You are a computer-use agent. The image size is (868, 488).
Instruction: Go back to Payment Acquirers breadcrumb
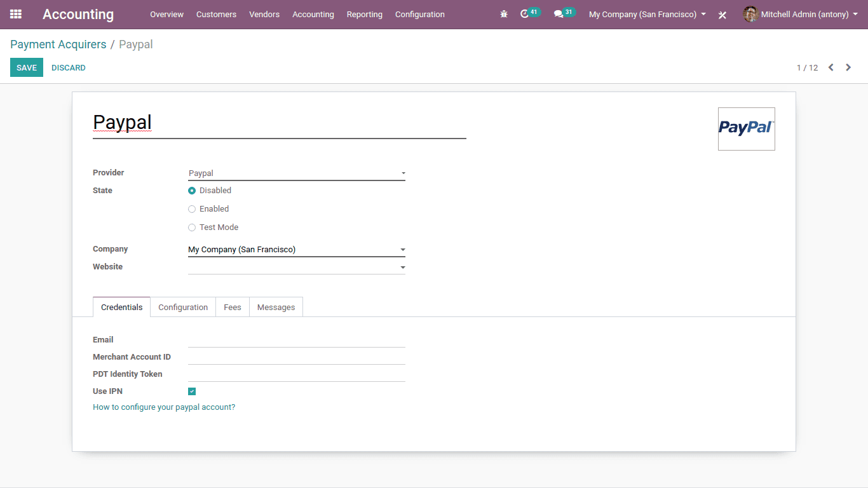(x=58, y=44)
